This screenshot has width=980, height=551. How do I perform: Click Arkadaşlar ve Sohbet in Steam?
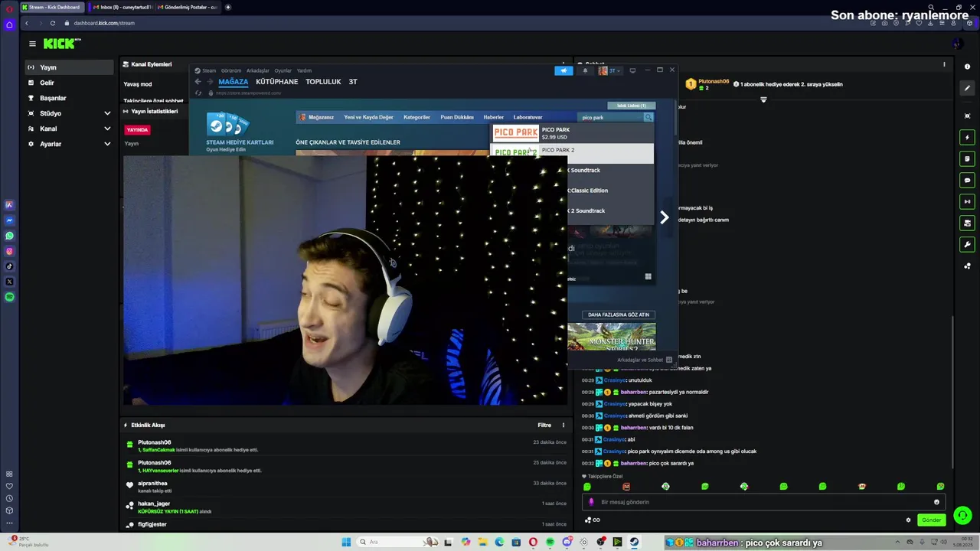[x=645, y=360]
